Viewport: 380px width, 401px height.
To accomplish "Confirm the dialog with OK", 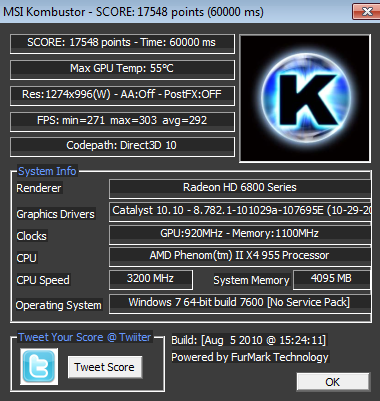I will [x=333, y=382].
